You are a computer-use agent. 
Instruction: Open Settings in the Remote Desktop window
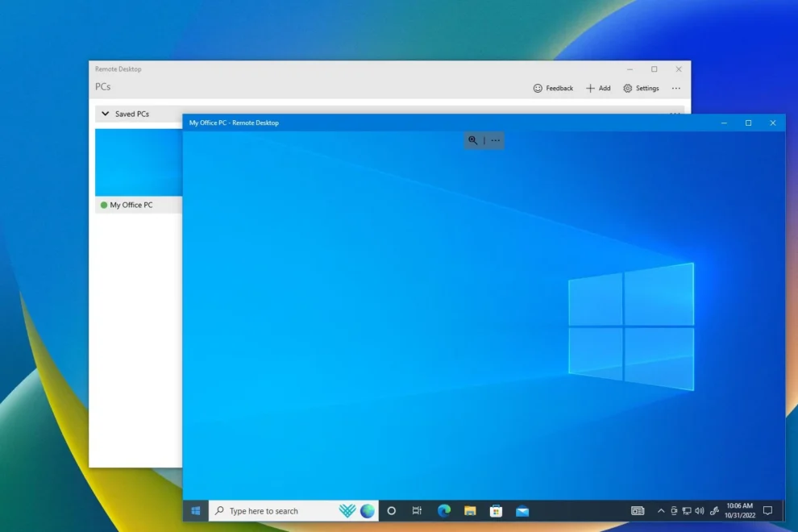[641, 88]
